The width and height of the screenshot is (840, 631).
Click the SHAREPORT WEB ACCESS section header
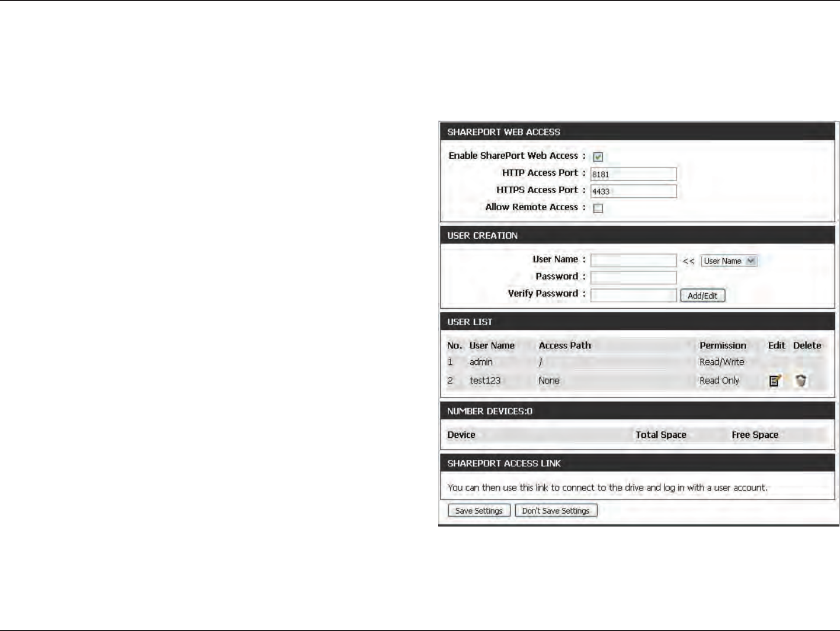[x=637, y=132]
